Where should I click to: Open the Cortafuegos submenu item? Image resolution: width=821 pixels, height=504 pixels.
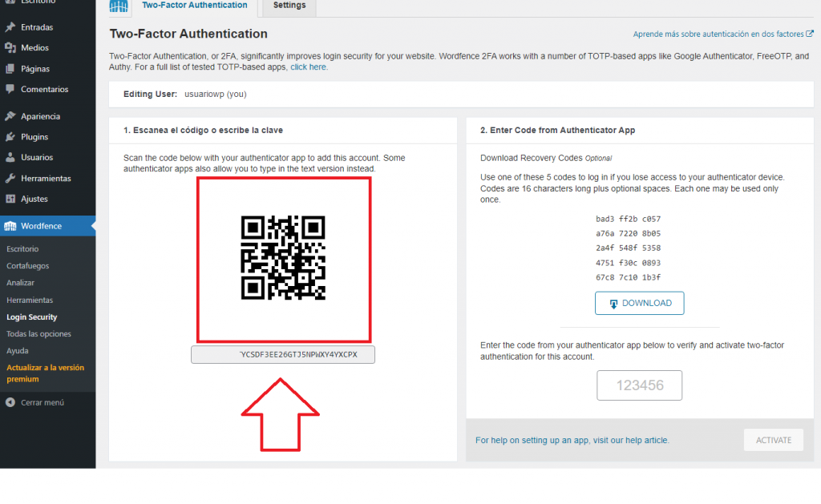click(x=28, y=266)
